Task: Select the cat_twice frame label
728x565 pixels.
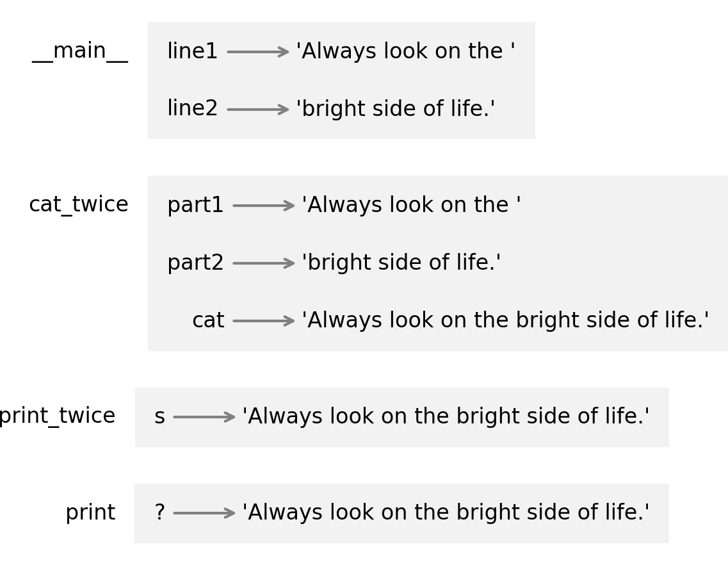Action: point(79,205)
